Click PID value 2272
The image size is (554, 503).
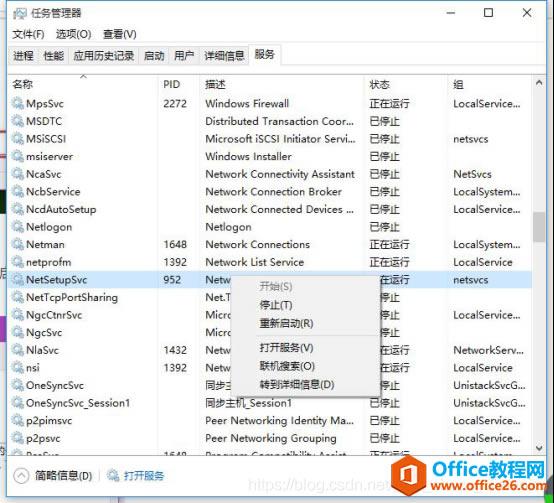tap(175, 103)
